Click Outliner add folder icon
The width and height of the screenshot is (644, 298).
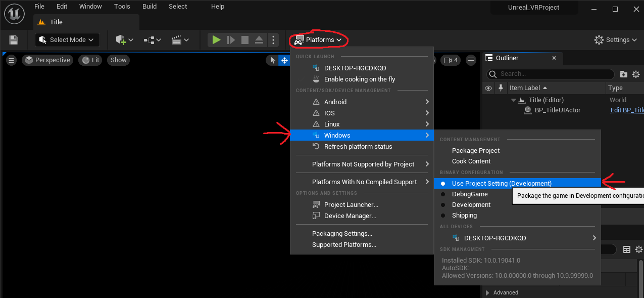[x=624, y=74]
